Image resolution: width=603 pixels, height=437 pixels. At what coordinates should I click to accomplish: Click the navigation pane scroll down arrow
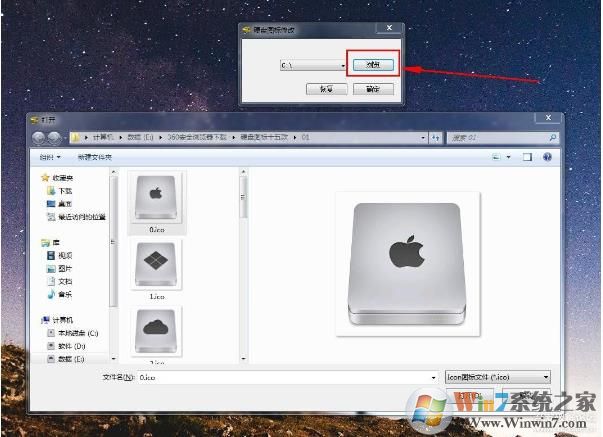(x=113, y=358)
